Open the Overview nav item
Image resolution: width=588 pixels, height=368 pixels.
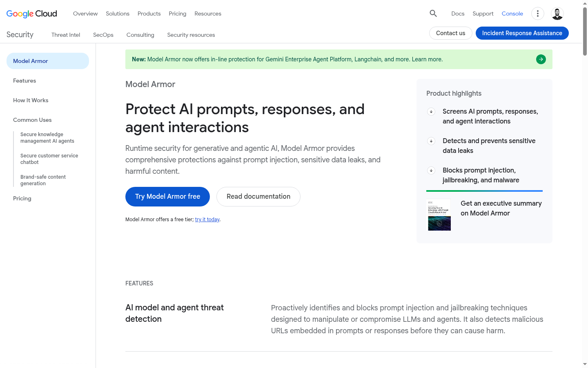(85, 13)
